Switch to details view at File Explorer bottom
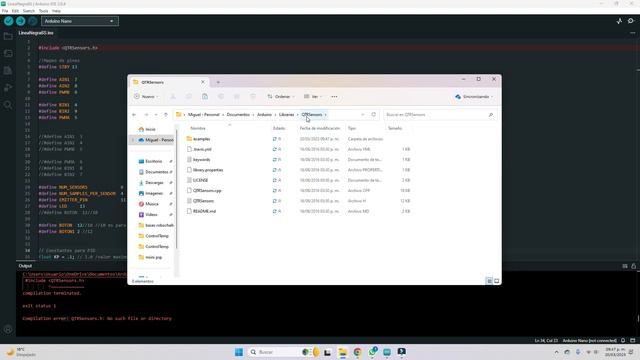Viewport: 640px width, 360px height. 489,281
